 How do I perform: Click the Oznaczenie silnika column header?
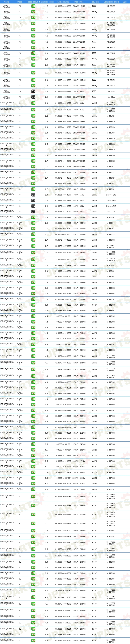111,2
